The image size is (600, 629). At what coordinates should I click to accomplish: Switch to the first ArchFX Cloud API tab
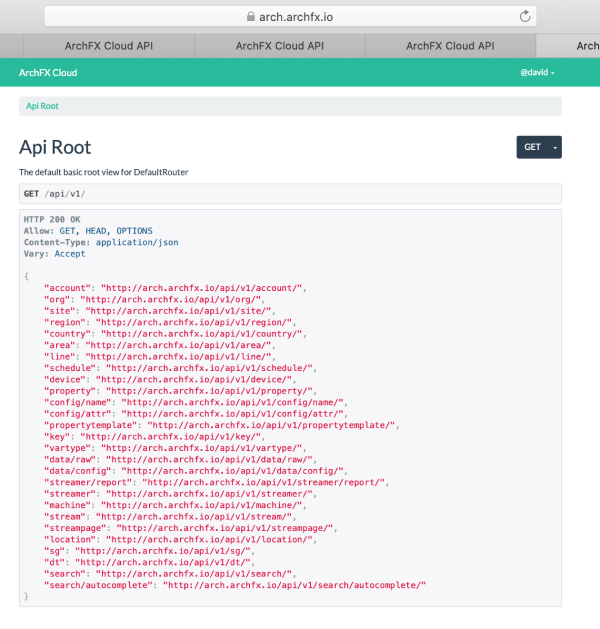pos(109,46)
